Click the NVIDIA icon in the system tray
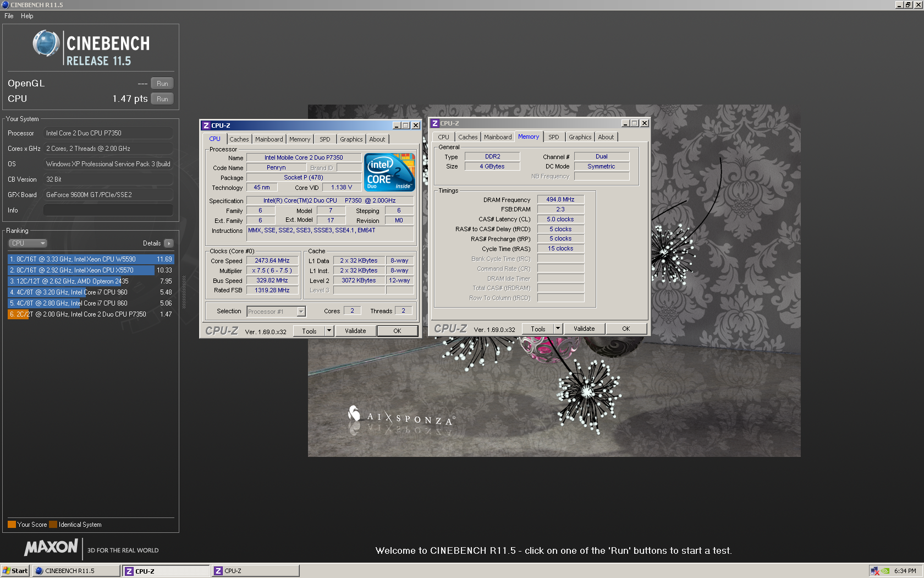This screenshot has width=924, height=578. [x=885, y=571]
